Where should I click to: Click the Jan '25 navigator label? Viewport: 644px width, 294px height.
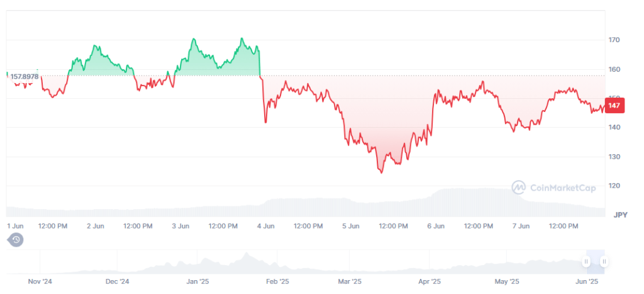(198, 281)
